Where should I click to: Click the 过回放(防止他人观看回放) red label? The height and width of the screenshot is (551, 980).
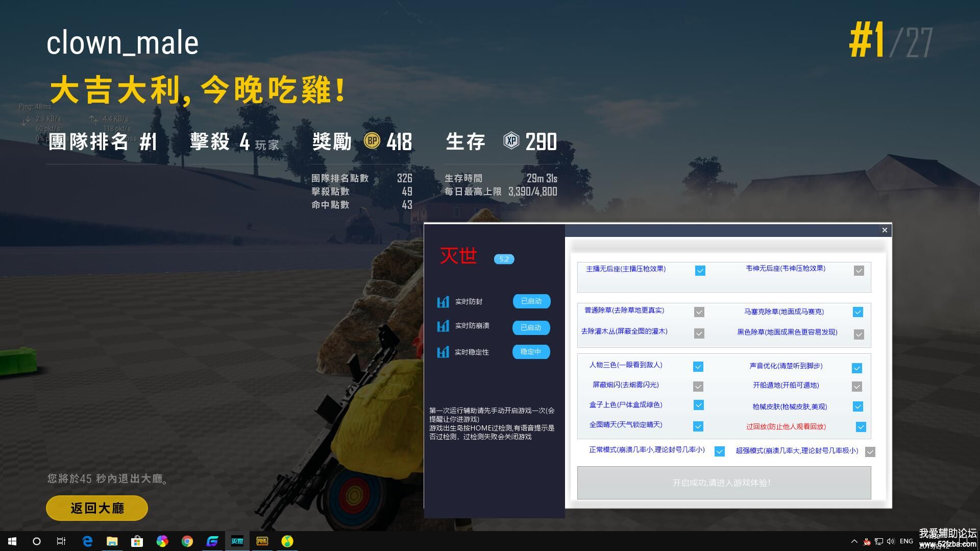coord(786,427)
